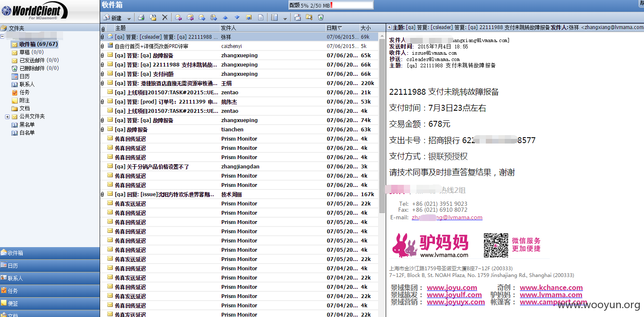The image size is (644, 317).
Task: Go to next message with down arrow
Action: click(x=237, y=18)
